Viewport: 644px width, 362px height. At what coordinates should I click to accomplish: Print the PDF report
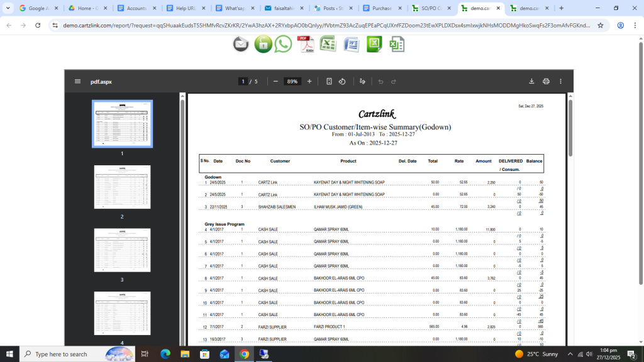[x=546, y=82]
